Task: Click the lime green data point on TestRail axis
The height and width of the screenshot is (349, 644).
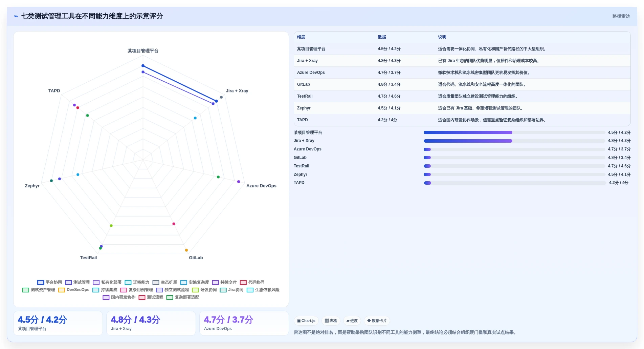Action: pyautogui.click(x=111, y=226)
